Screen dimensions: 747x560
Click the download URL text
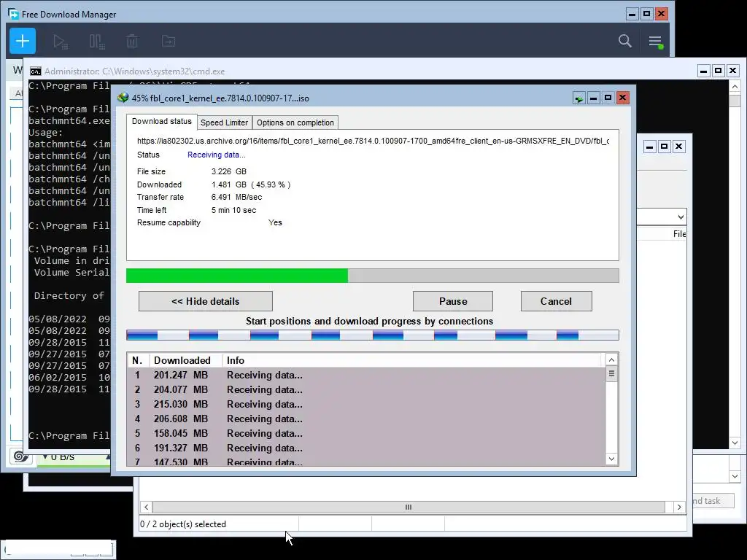click(373, 141)
